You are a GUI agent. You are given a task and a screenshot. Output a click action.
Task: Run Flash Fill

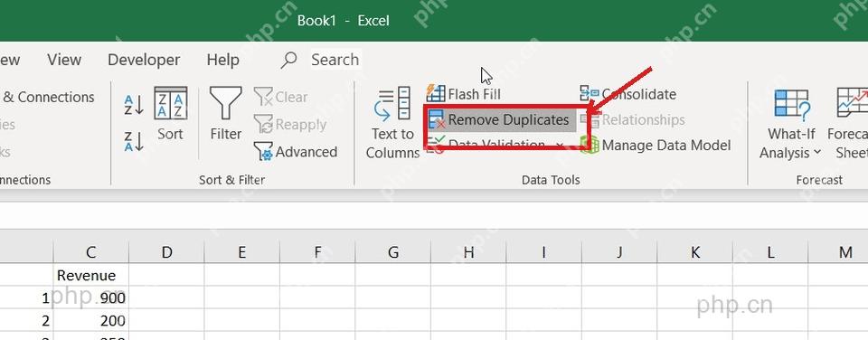click(464, 93)
